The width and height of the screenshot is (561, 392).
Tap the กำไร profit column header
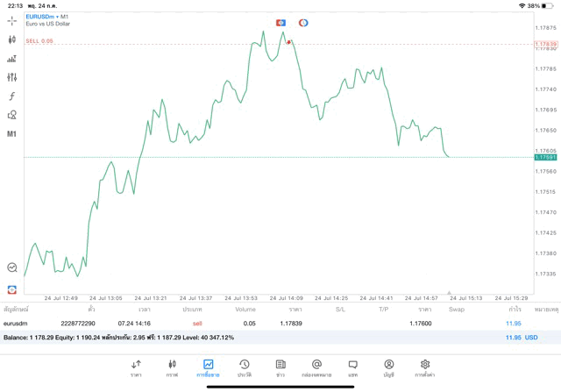pos(514,310)
